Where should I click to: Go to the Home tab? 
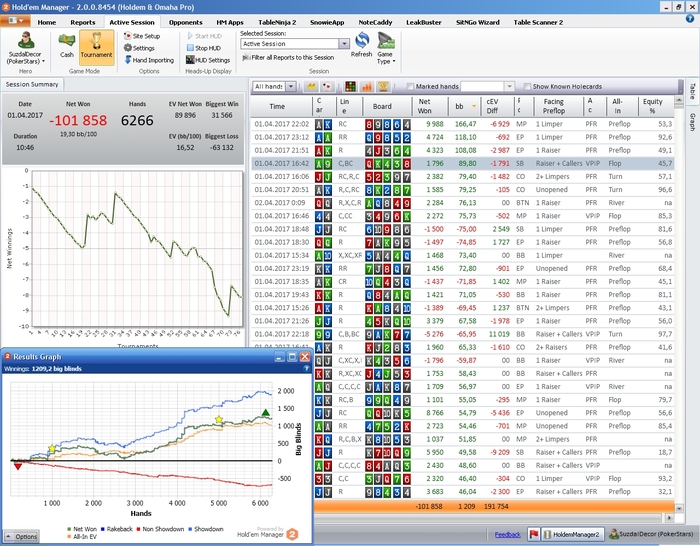coord(47,22)
